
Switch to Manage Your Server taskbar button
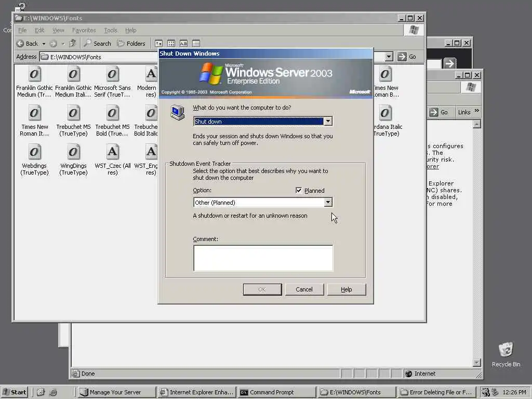pos(116,392)
